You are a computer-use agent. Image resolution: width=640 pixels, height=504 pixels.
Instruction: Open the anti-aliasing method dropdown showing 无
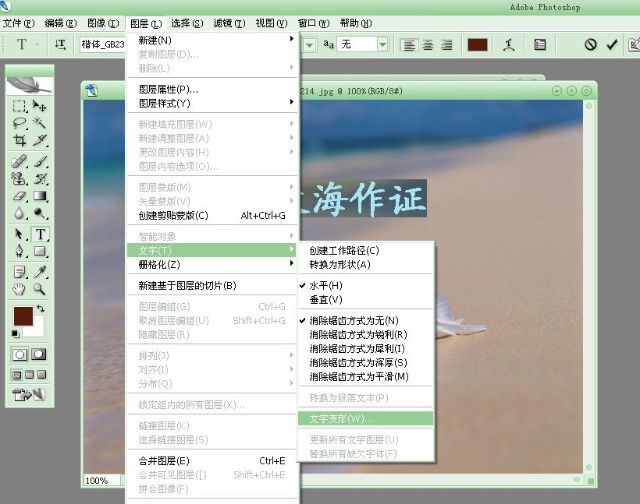click(x=383, y=45)
